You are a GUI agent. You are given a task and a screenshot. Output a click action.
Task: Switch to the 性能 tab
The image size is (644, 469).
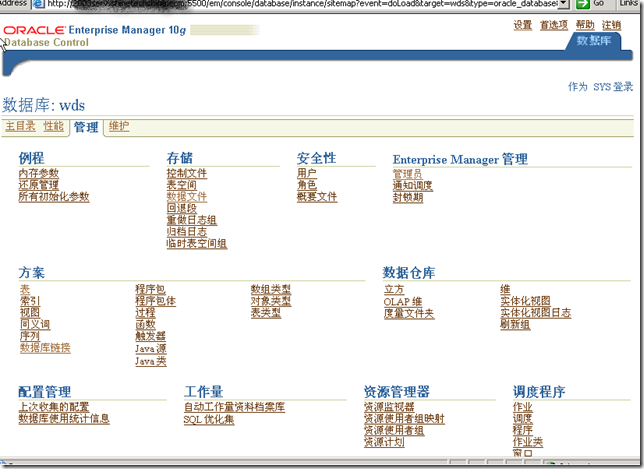tap(53, 126)
